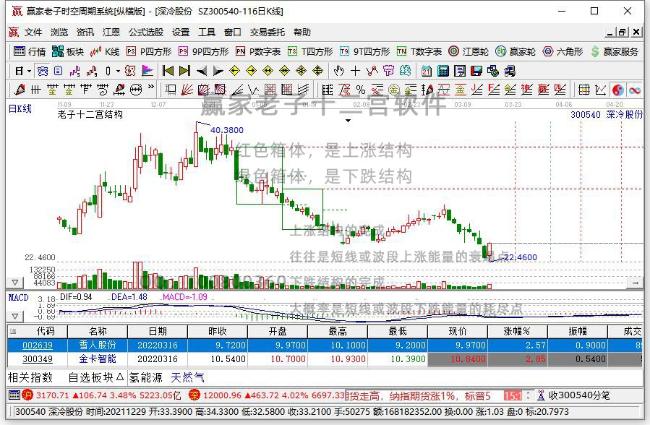Open the calculator icon in toolbar
650x425 pixels.
443,71
